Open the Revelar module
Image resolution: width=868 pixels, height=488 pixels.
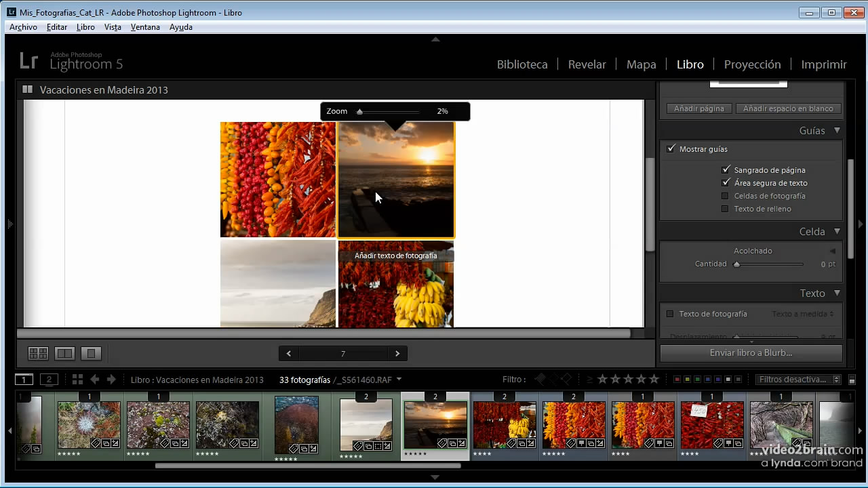587,64
